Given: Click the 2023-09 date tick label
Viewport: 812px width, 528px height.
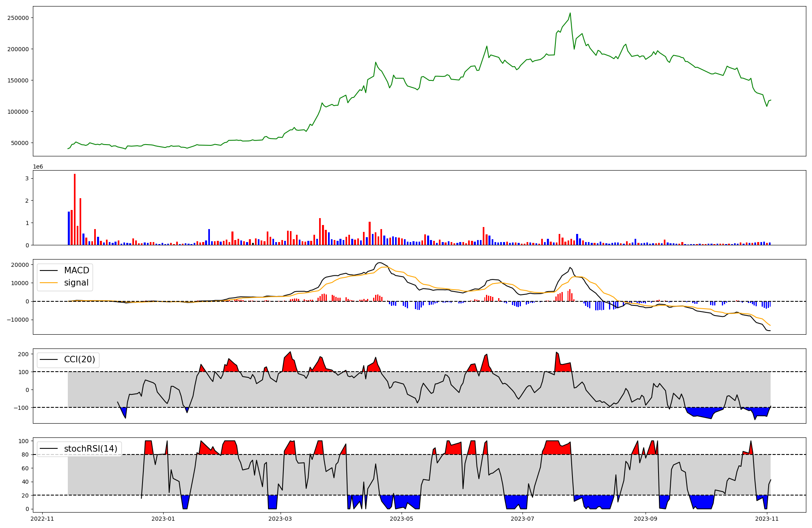Looking at the screenshot, I should pyautogui.click(x=645, y=518).
